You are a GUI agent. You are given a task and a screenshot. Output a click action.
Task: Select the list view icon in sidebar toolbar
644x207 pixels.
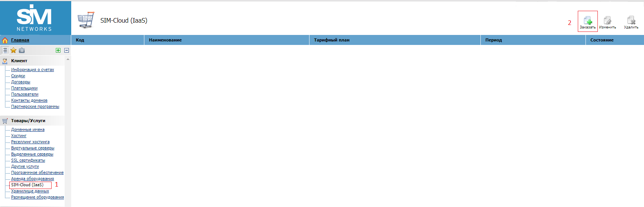pos(5,50)
